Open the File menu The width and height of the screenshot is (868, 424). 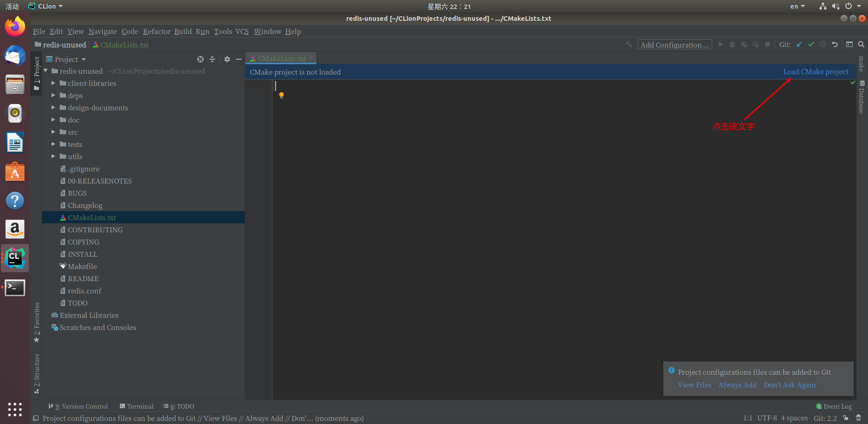pos(39,31)
